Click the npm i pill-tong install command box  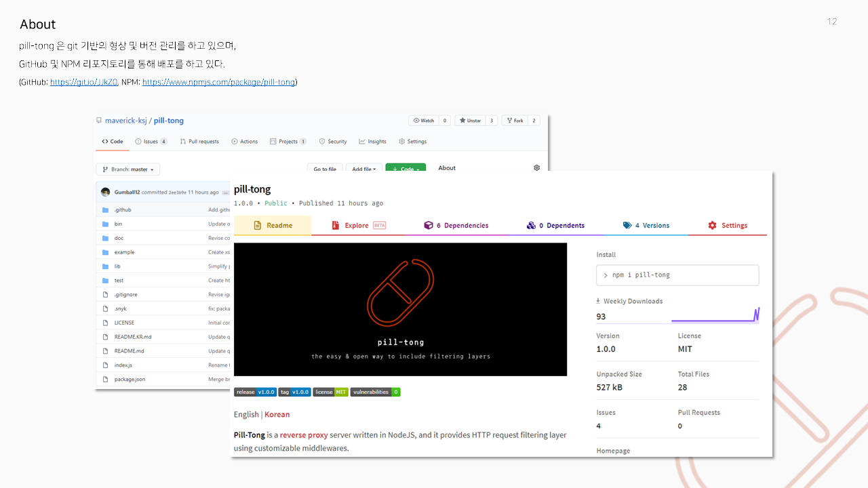[x=677, y=275]
